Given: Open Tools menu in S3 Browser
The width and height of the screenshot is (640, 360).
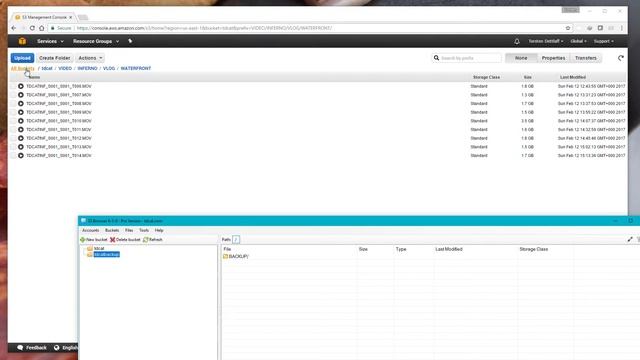Looking at the screenshot, I should (x=144, y=230).
